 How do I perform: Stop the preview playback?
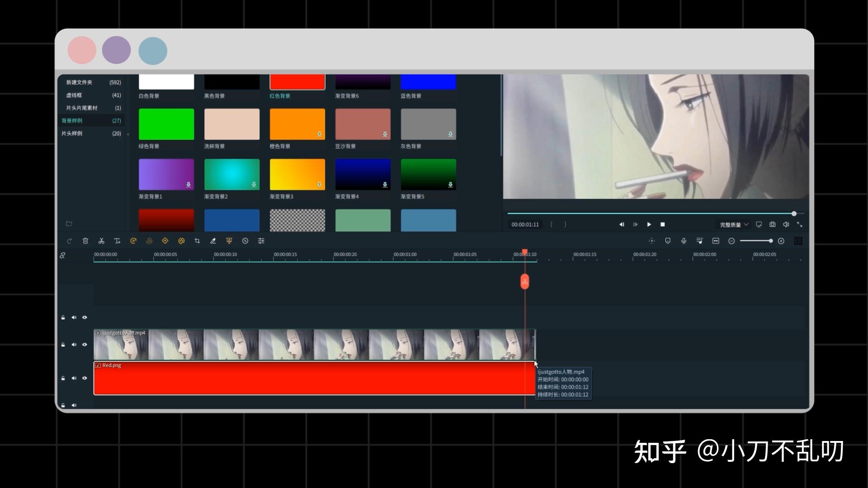pos(663,225)
